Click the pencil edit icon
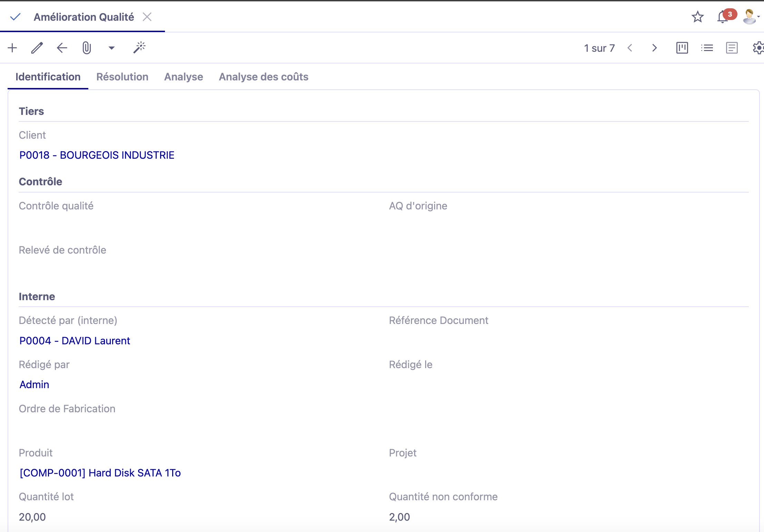764x532 pixels. (37, 48)
